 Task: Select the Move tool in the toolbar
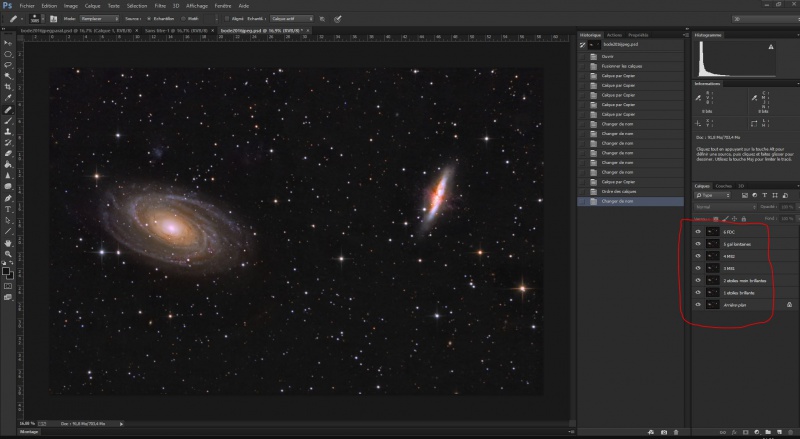tap(8, 43)
